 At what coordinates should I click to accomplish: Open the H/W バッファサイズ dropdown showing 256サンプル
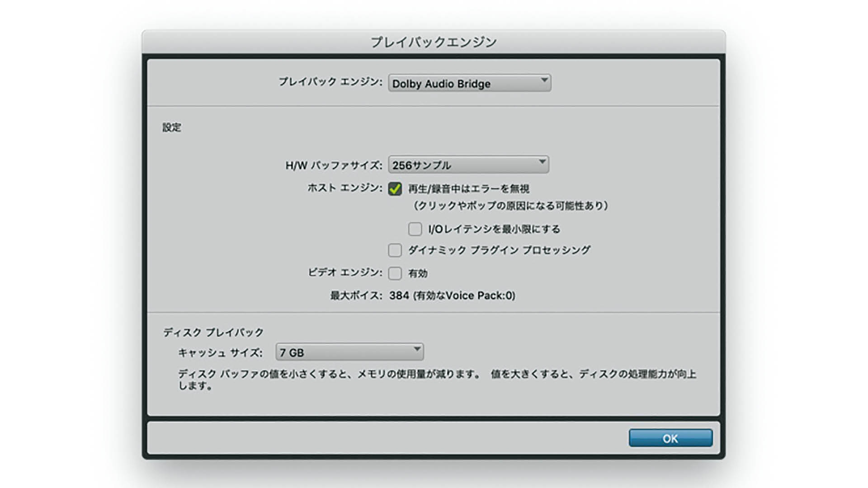click(468, 165)
